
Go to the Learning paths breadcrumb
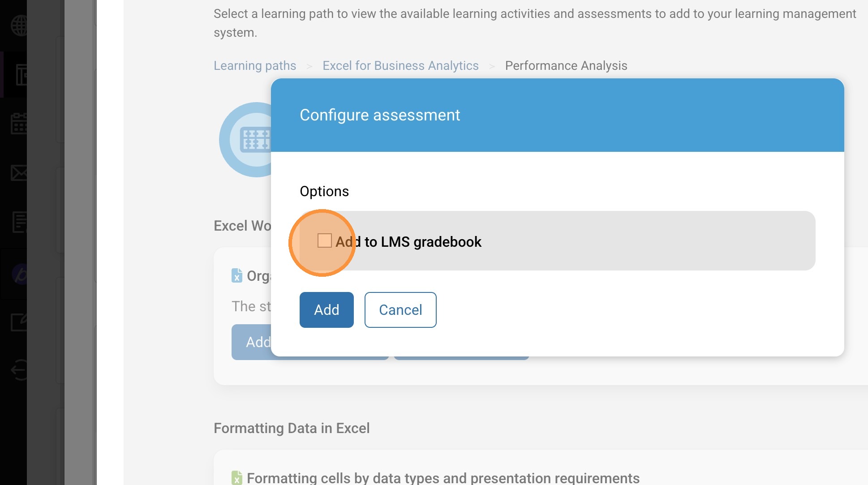pos(255,66)
